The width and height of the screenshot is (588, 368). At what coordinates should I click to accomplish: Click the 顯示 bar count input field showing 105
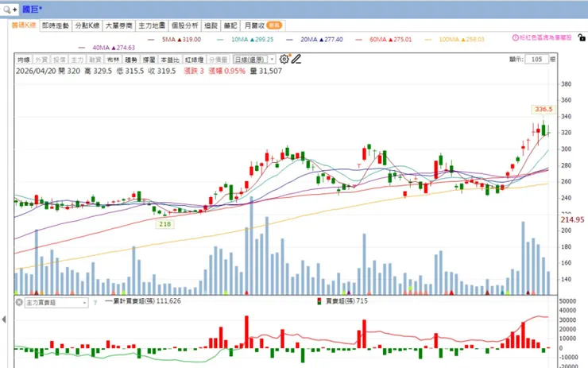click(x=536, y=60)
